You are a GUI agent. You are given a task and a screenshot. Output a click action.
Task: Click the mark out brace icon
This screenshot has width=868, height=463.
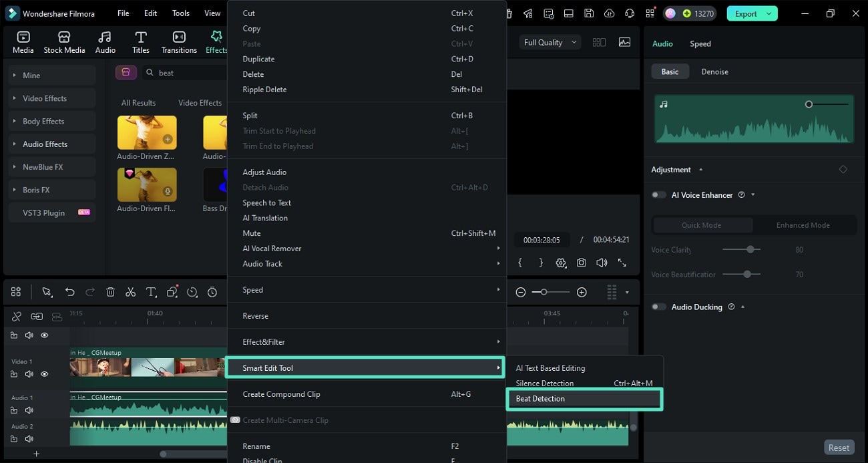point(541,263)
